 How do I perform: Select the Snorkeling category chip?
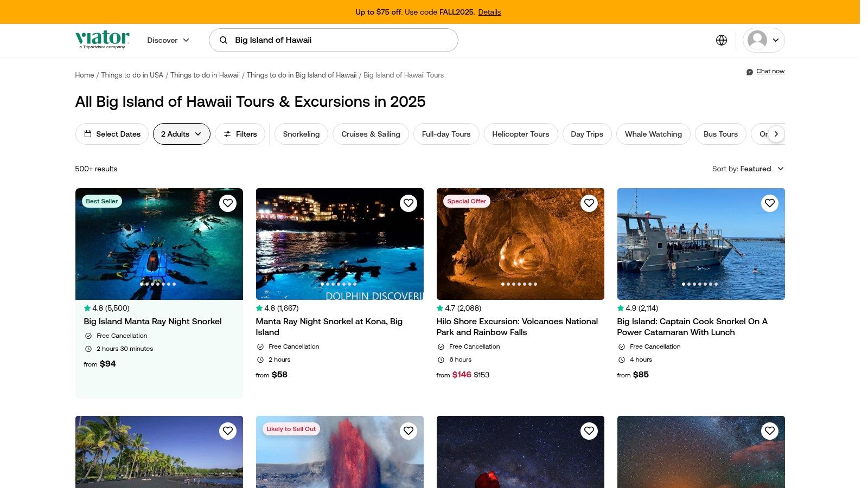click(x=301, y=134)
